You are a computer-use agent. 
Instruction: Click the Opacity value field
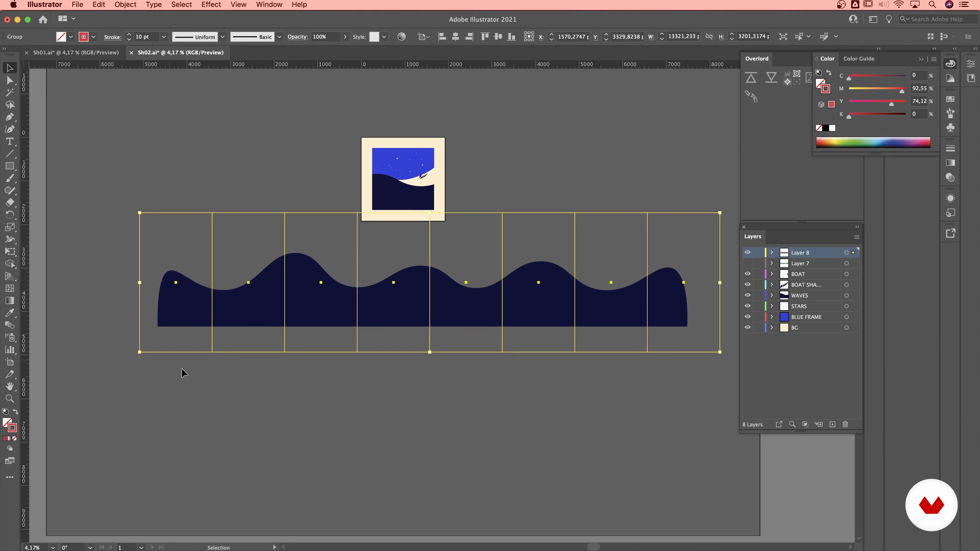[326, 37]
